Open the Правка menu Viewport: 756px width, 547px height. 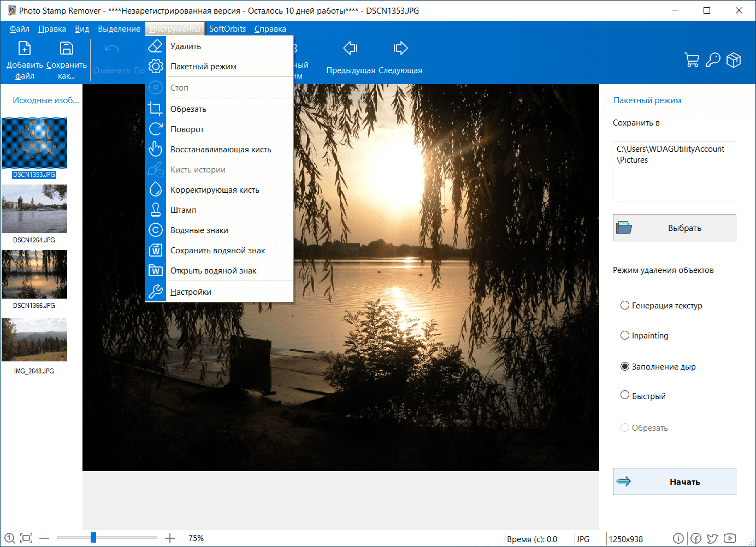[52, 29]
